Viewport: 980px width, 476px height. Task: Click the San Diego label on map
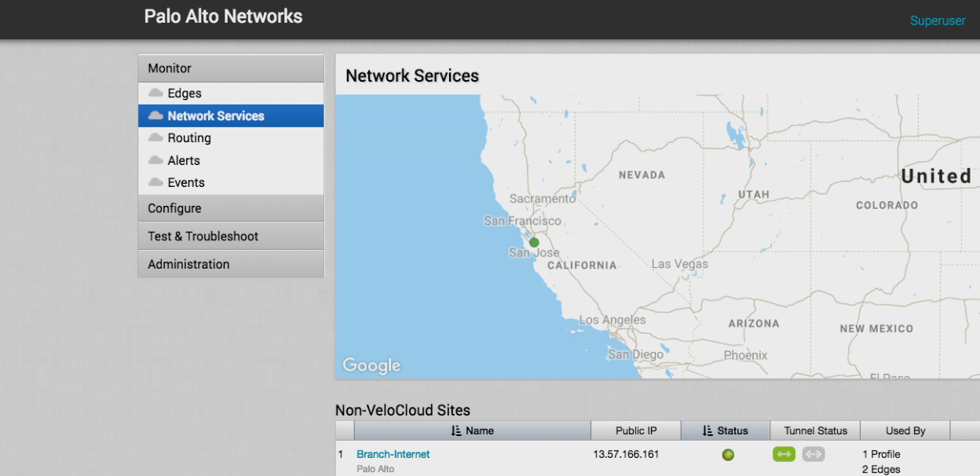636,354
